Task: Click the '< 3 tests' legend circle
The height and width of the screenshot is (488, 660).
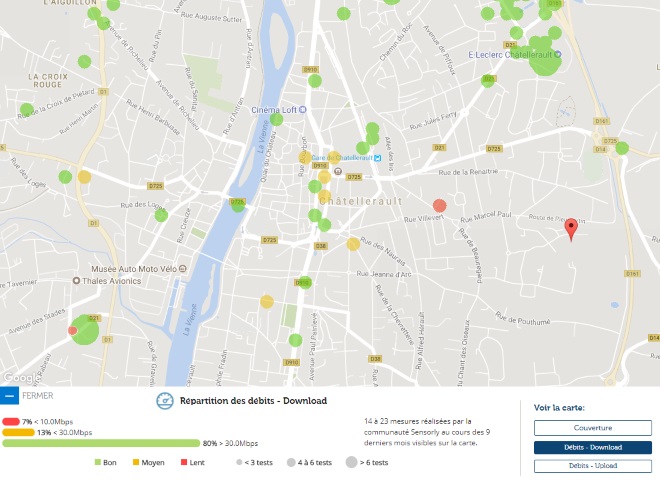Action: [239, 462]
